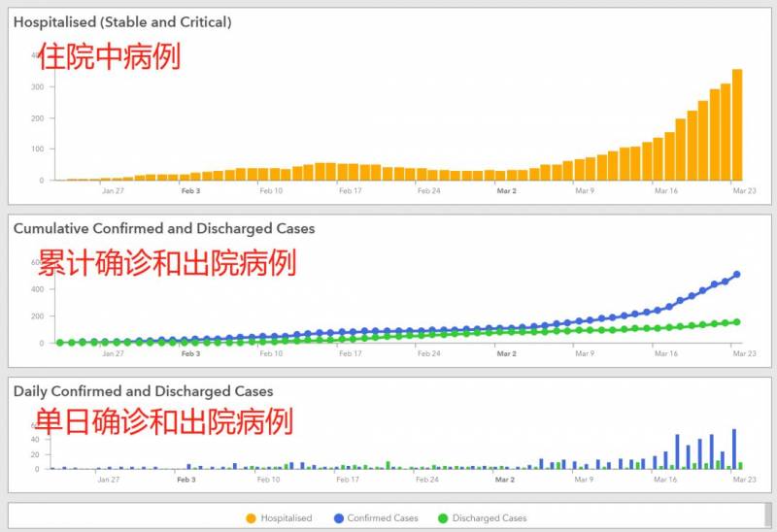Click 'Cumulative Confirmed and Discharged Cases' title
Screen dimensions: 777x532
[163, 229]
